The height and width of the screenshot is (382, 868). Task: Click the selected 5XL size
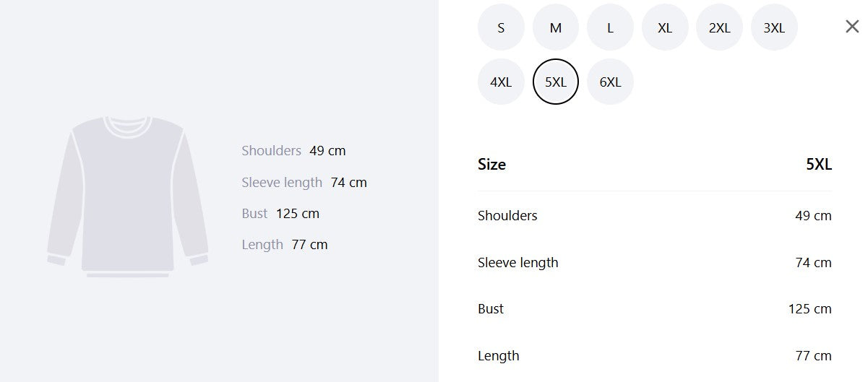[556, 82]
